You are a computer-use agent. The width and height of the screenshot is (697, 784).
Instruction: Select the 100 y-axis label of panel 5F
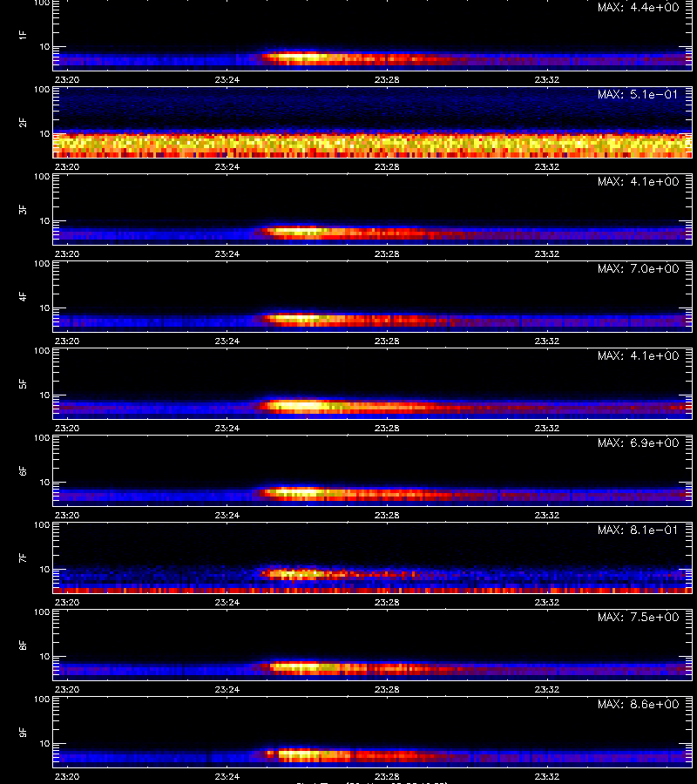[x=42, y=351]
